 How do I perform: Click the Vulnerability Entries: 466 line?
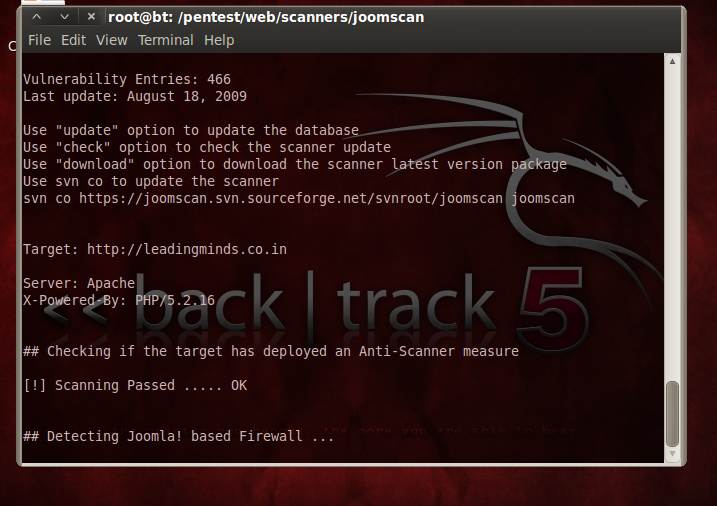[127, 79]
